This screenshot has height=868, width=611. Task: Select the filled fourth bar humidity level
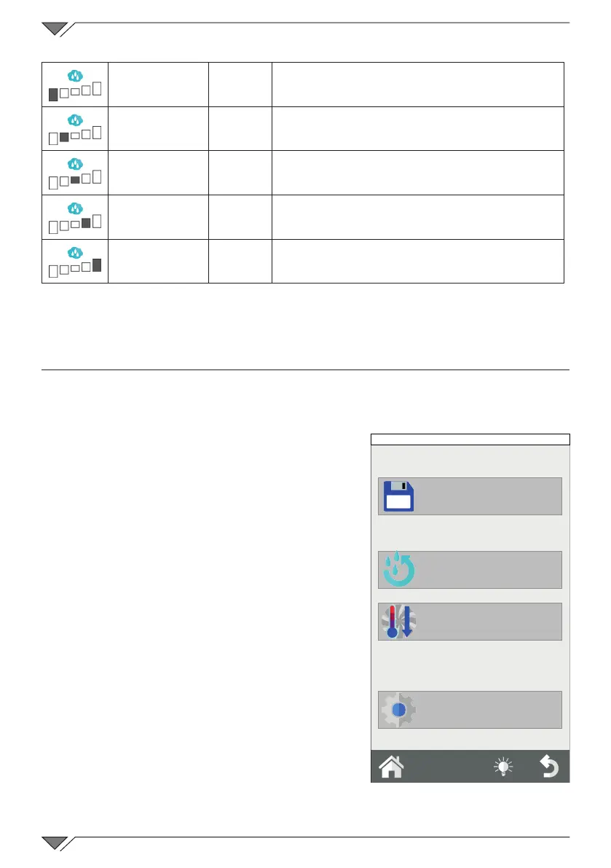tap(86, 224)
